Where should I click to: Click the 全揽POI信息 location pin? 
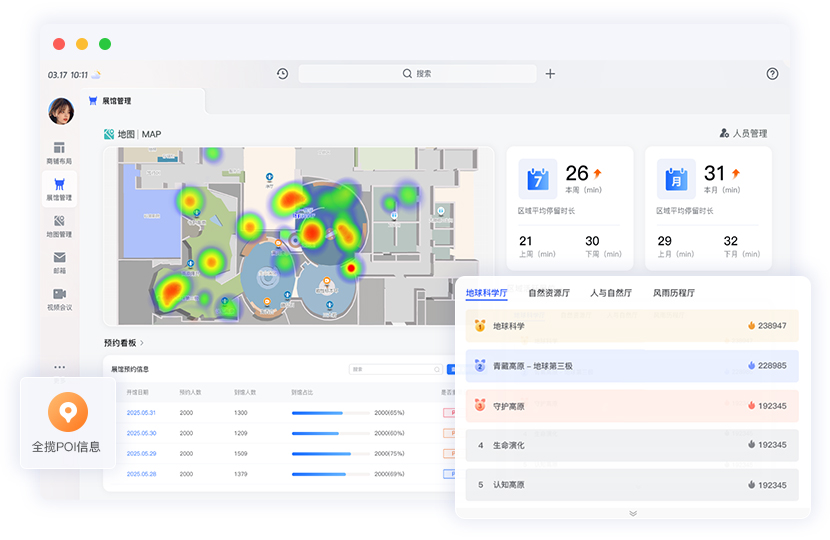point(68,411)
